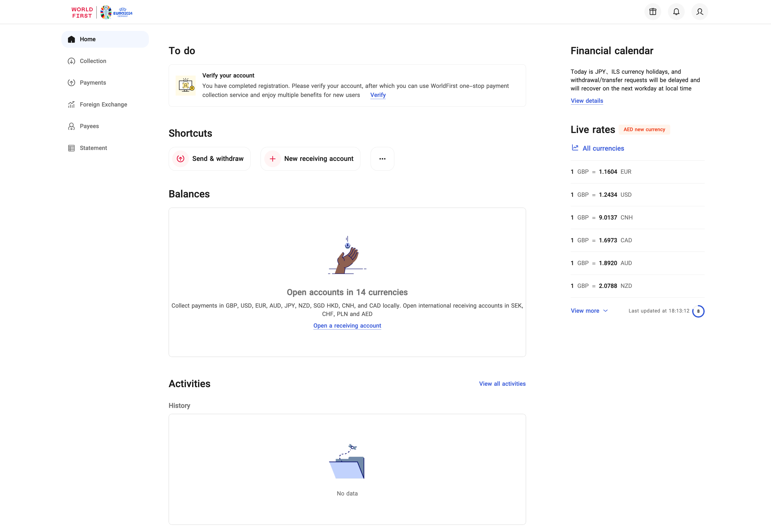Open Foreign Exchange in the sidebar
Viewport: 771px width, 532px height.
point(103,105)
